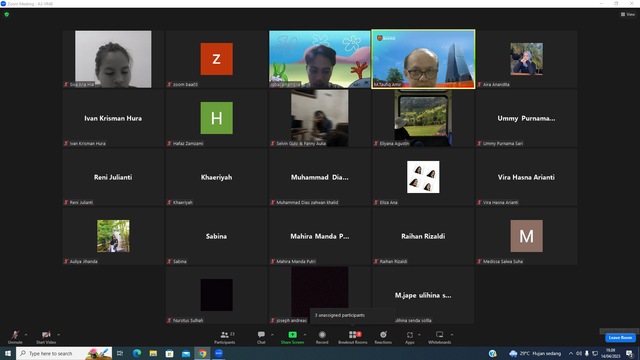Open Whiteboards
Screen dimensions: 640x360
point(440,337)
